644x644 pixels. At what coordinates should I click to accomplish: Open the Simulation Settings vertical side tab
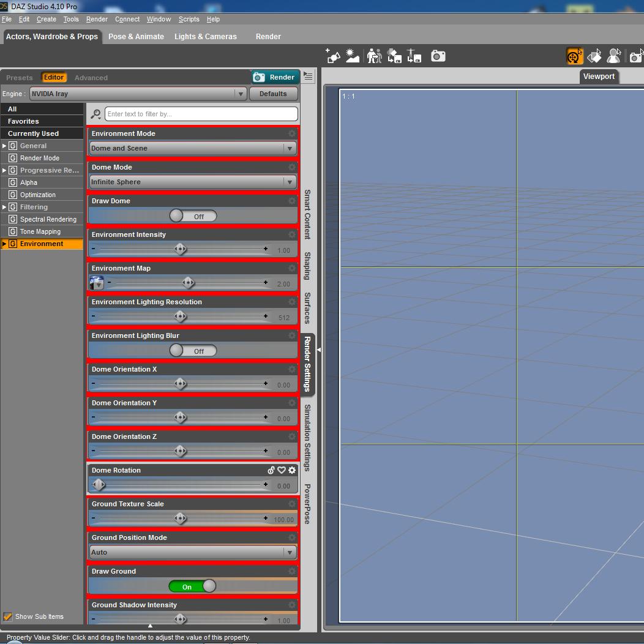307,438
